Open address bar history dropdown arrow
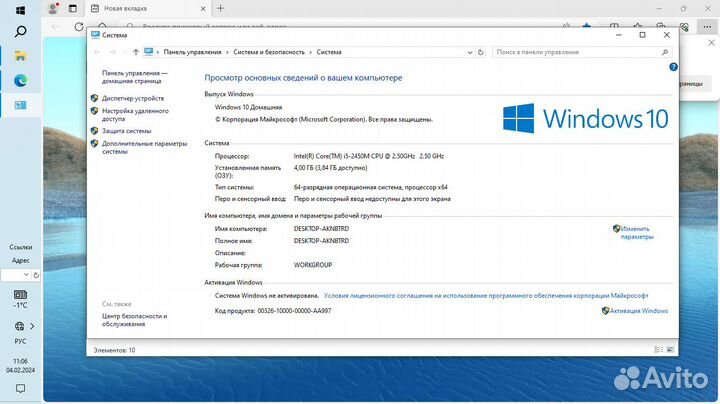The image size is (720, 404). coord(470,52)
